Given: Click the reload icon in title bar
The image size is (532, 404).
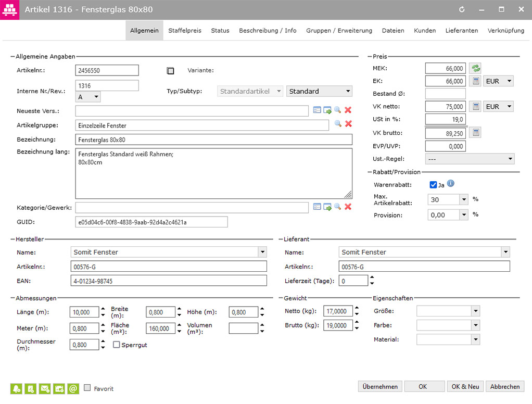Looking at the screenshot, I should pos(462,9).
